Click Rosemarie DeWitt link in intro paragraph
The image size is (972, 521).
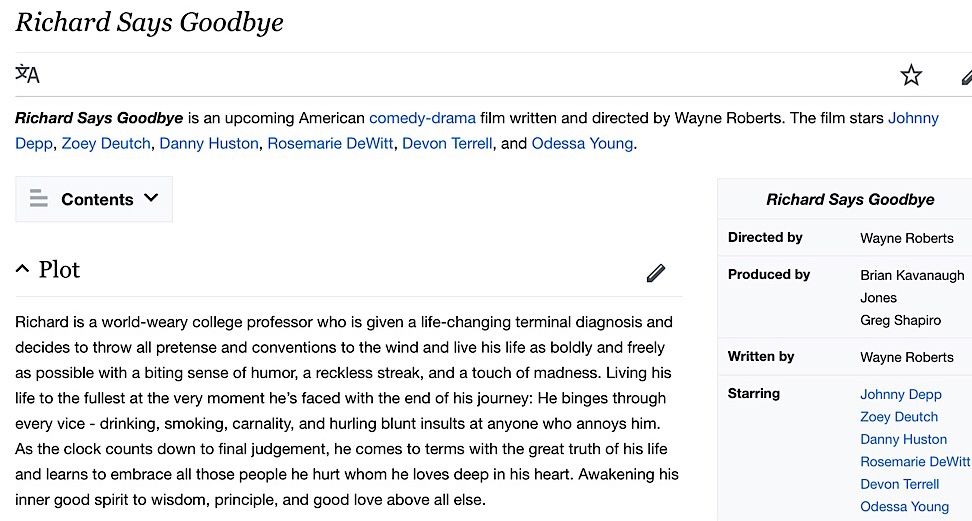[x=329, y=143]
